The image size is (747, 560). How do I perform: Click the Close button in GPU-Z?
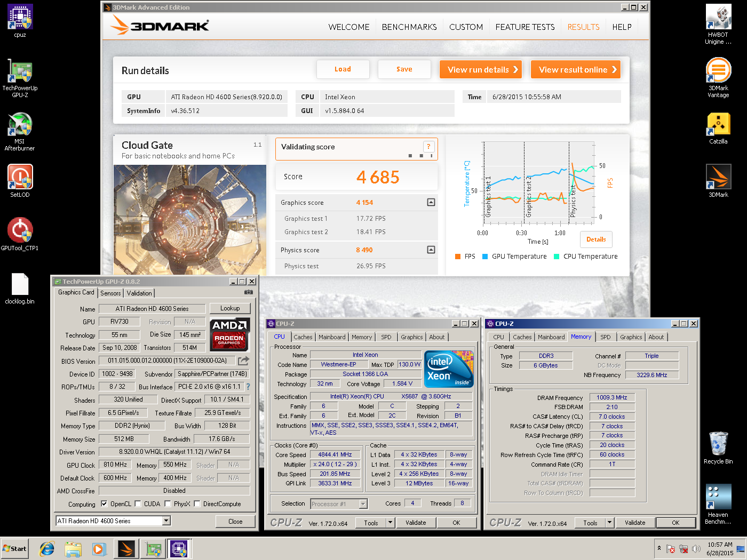[x=235, y=521]
